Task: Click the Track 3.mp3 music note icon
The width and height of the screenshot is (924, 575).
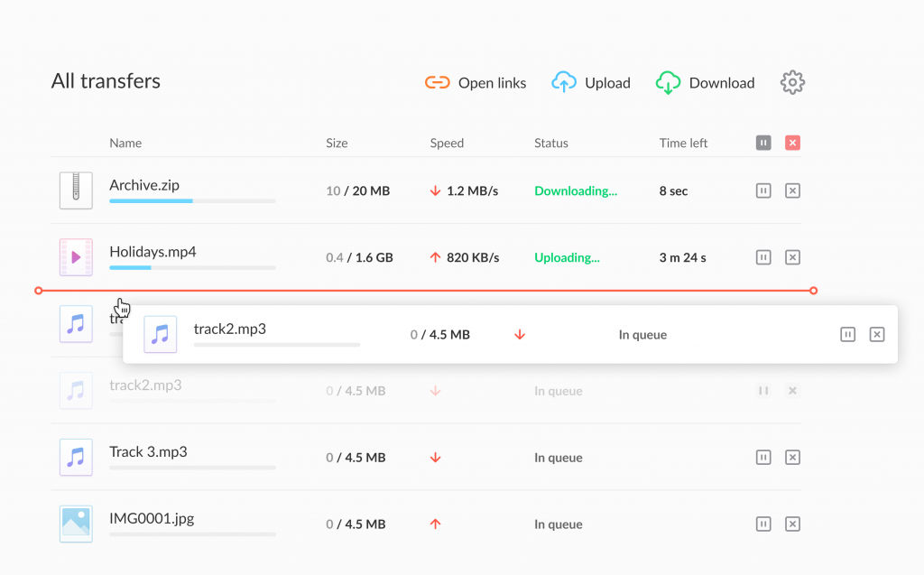Action: click(76, 457)
